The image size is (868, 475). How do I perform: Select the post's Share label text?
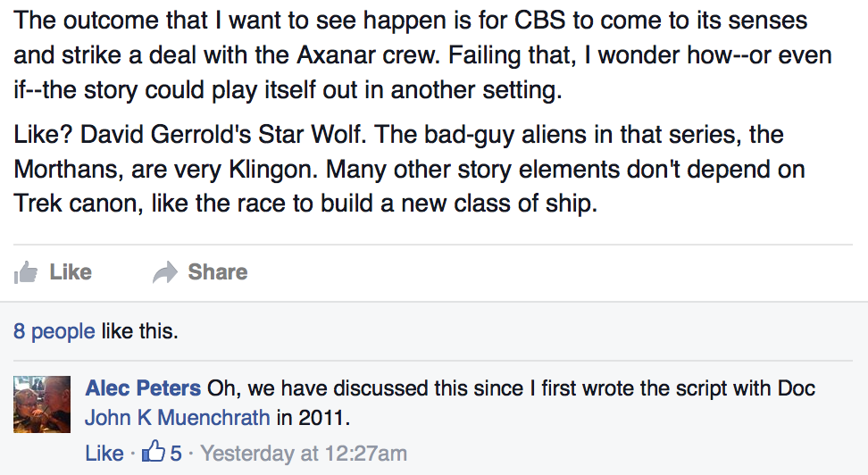pos(218,271)
